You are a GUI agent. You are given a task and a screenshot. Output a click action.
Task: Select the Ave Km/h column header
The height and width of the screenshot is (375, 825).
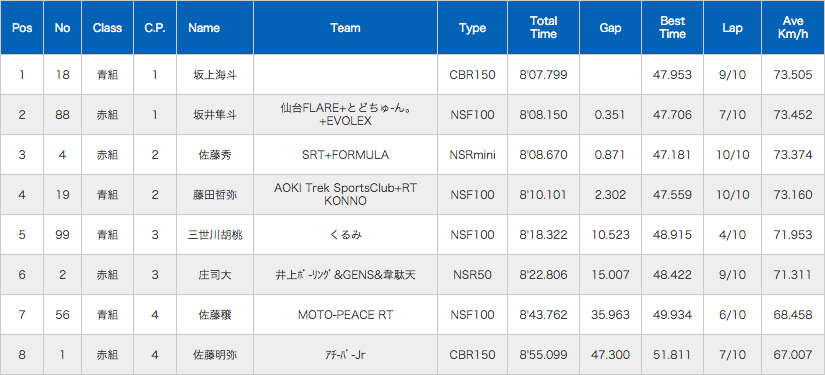[793, 28]
